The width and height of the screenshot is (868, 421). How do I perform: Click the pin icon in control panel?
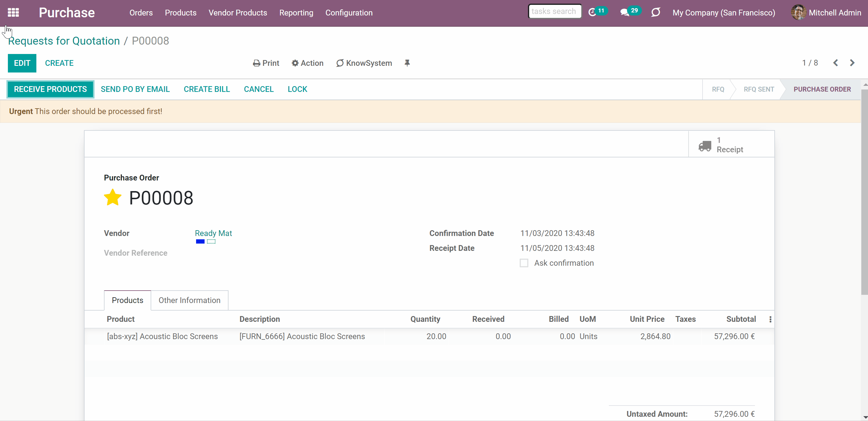point(407,63)
